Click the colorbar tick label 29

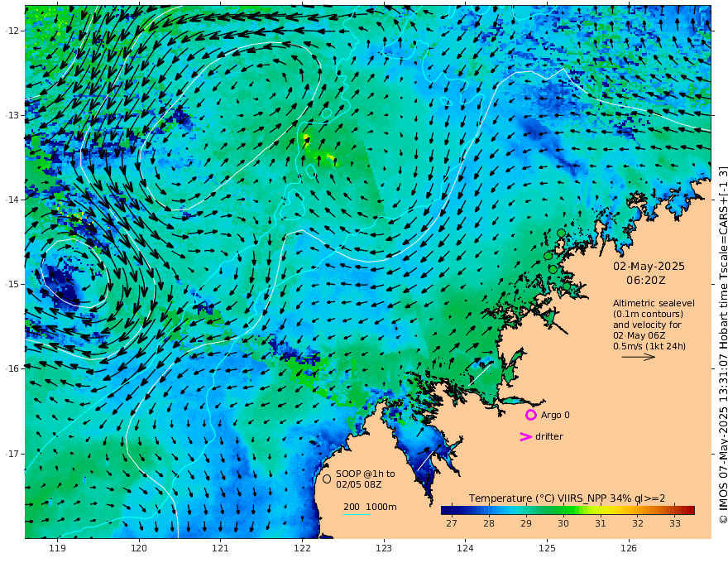point(525,523)
